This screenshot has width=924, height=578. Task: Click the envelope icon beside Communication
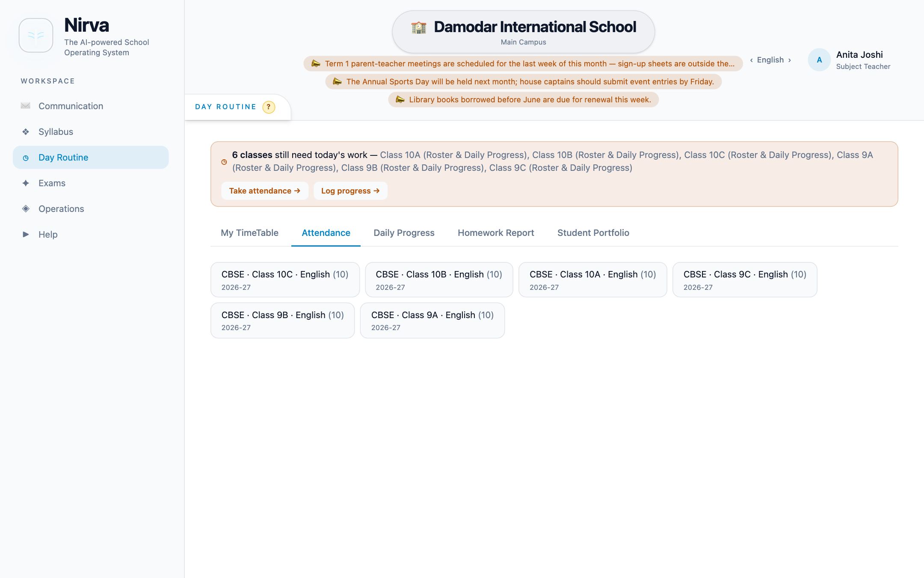coord(26,106)
